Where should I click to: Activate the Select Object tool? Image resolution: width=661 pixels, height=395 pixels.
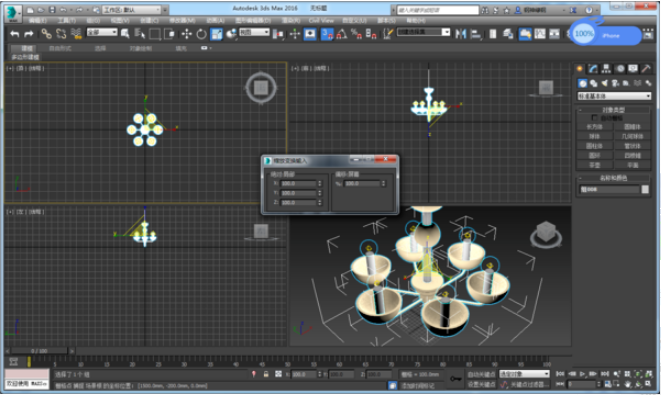[125, 34]
